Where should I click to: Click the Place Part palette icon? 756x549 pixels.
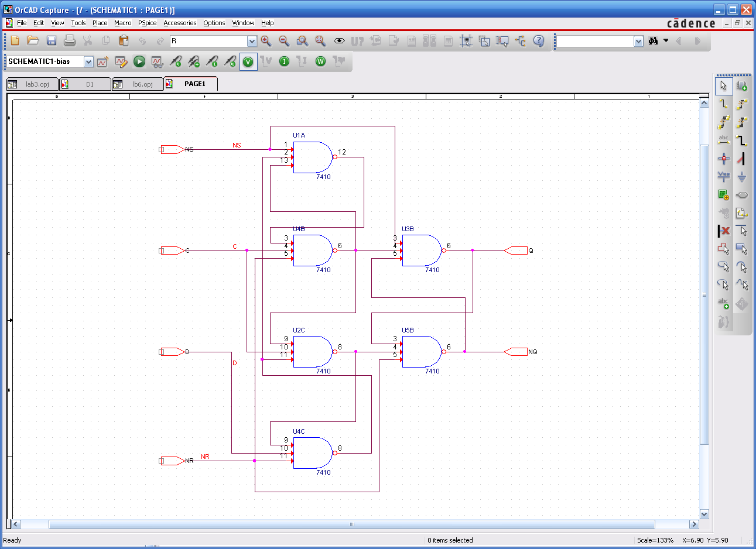click(742, 86)
